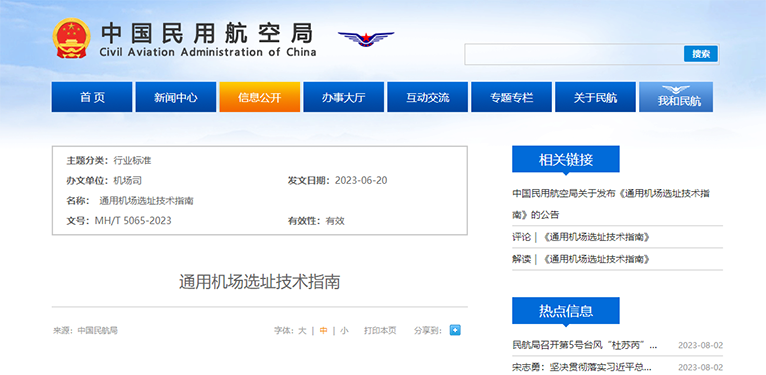
Task: Click the 搜索 search button
Action: [701, 54]
